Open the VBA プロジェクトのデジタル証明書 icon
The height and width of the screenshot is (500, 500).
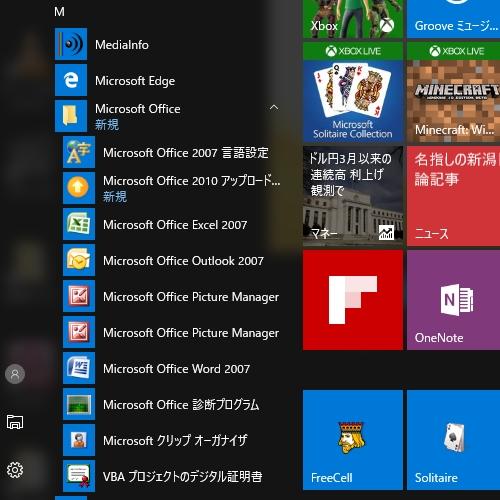tap(79, 476)
